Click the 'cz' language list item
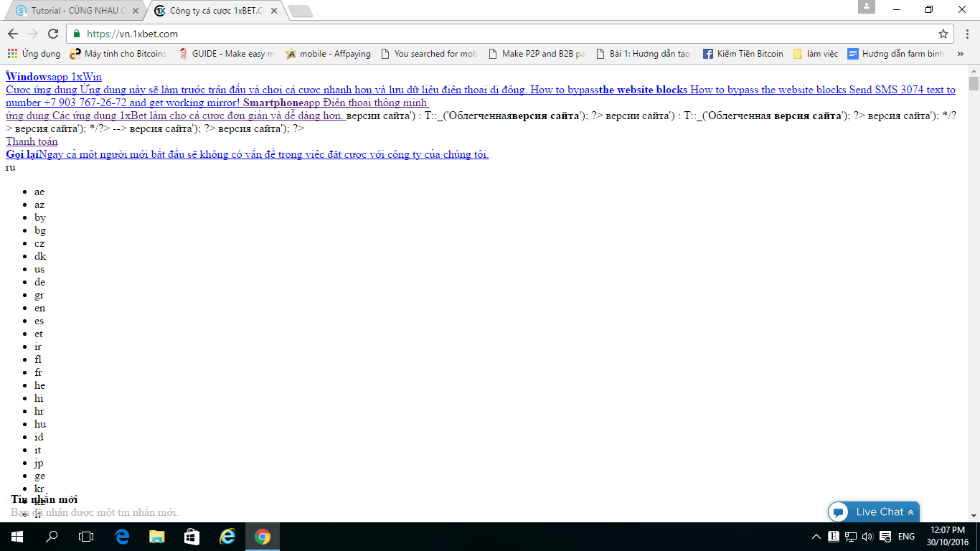 coord(39,243)
